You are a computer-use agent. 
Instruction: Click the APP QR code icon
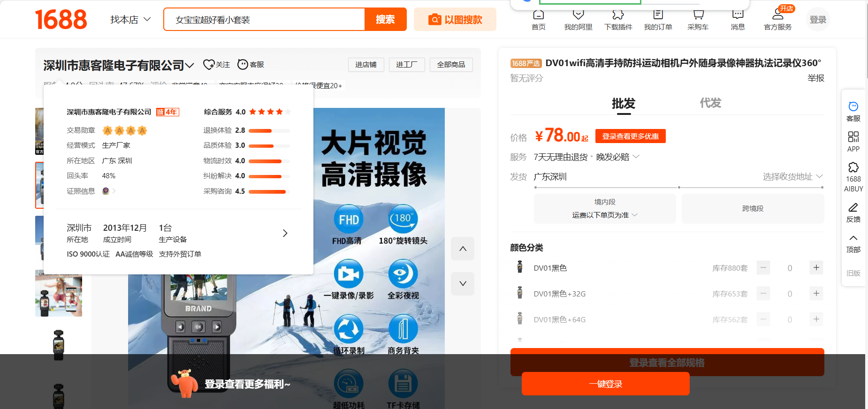tap(853, 137)
